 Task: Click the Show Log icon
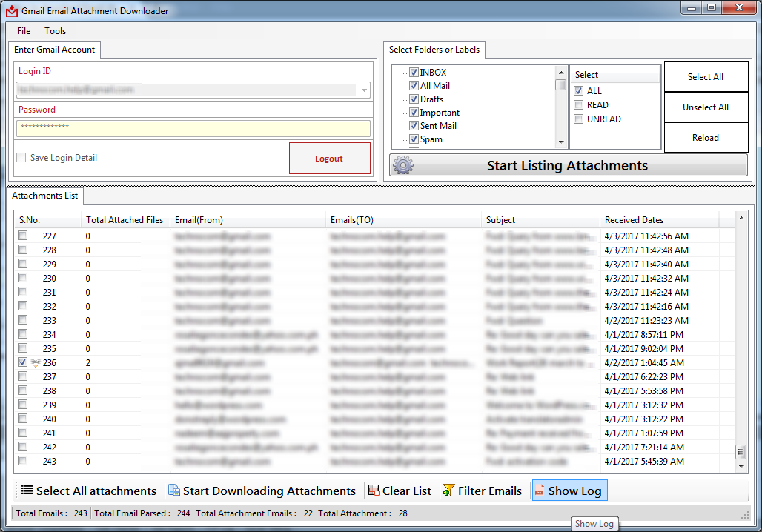point(539,491)
